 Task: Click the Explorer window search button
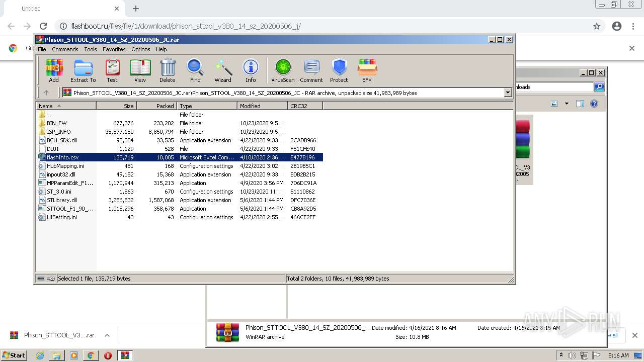tap(599, 87)
